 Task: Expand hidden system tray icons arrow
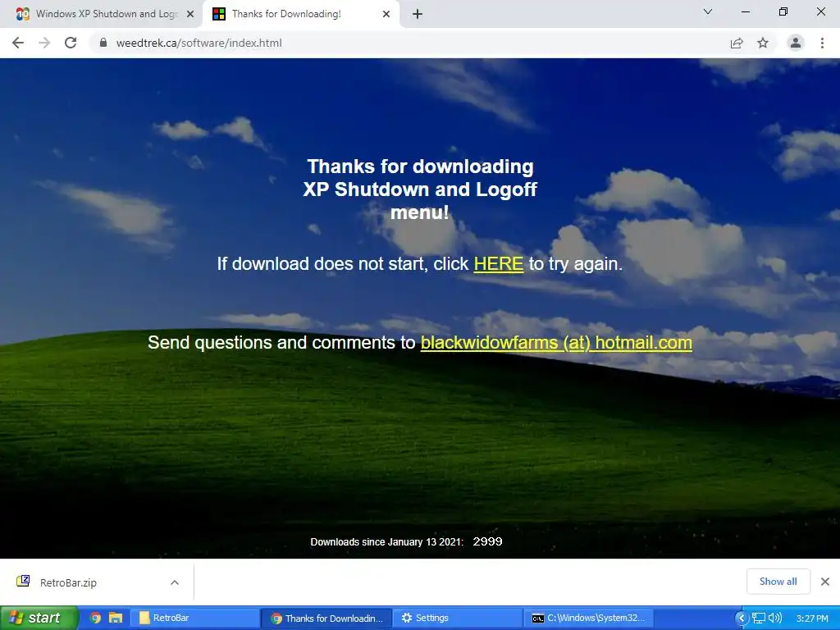click(741, 618)
